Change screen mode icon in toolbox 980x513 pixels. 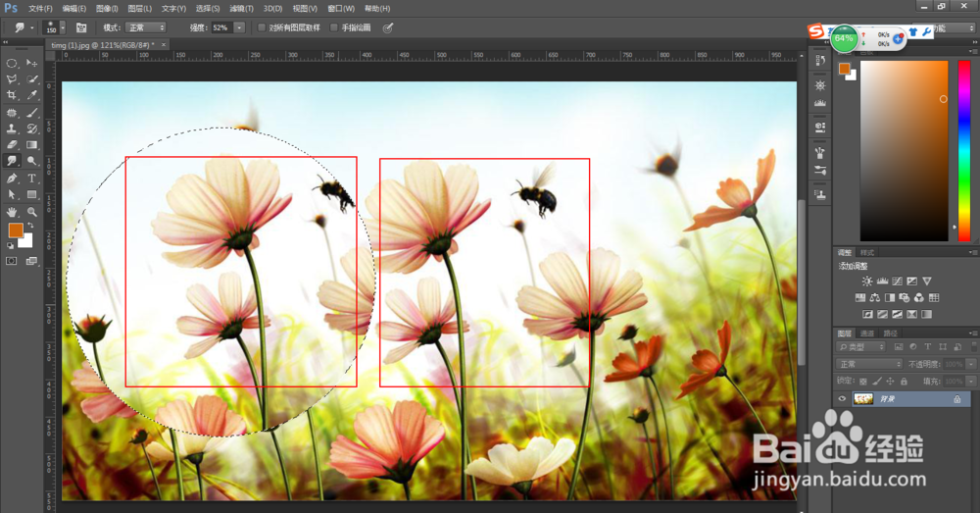point(32,261)
